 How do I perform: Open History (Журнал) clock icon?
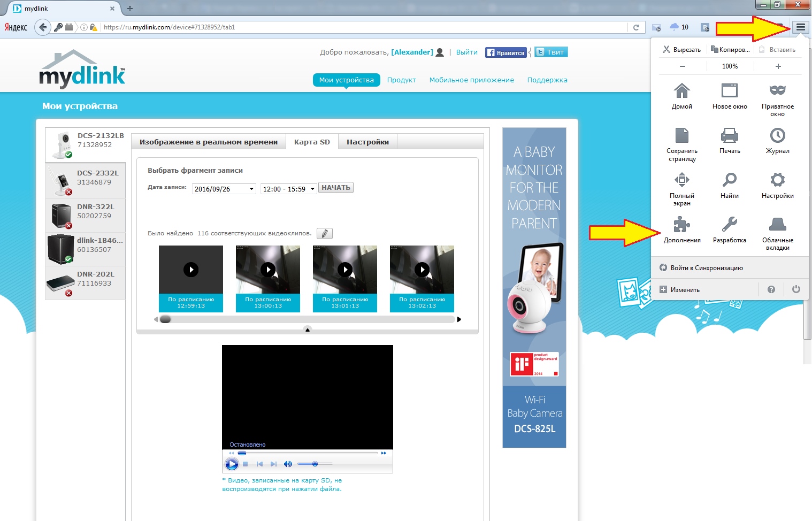click(x=777, y=136)
